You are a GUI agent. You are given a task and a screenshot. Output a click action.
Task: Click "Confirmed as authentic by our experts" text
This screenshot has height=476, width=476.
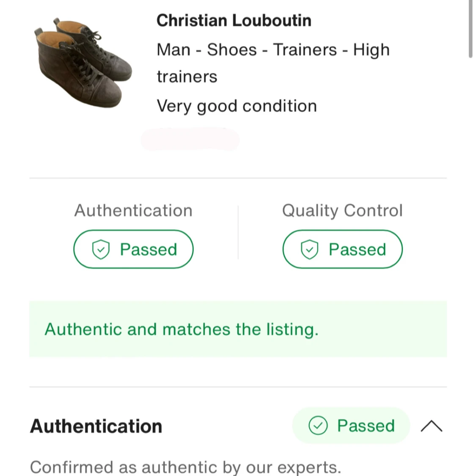click(x=185, y=467)
